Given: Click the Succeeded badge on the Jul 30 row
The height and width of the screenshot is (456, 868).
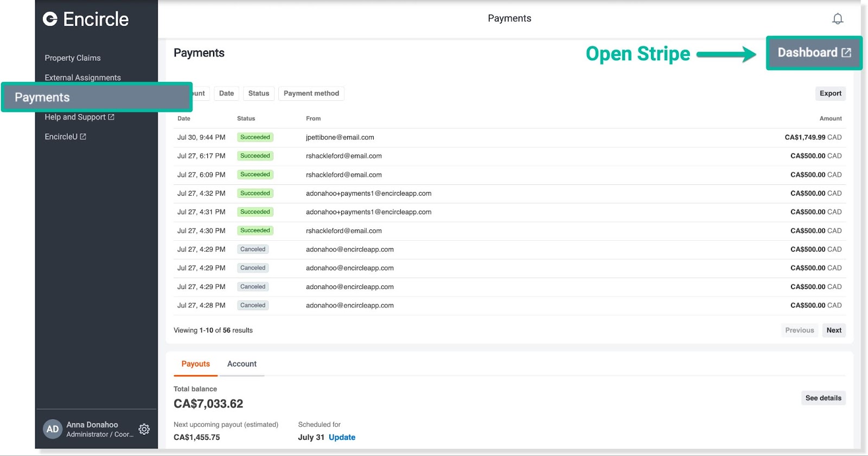Looking at the screenshot, I should coord(255,137).
